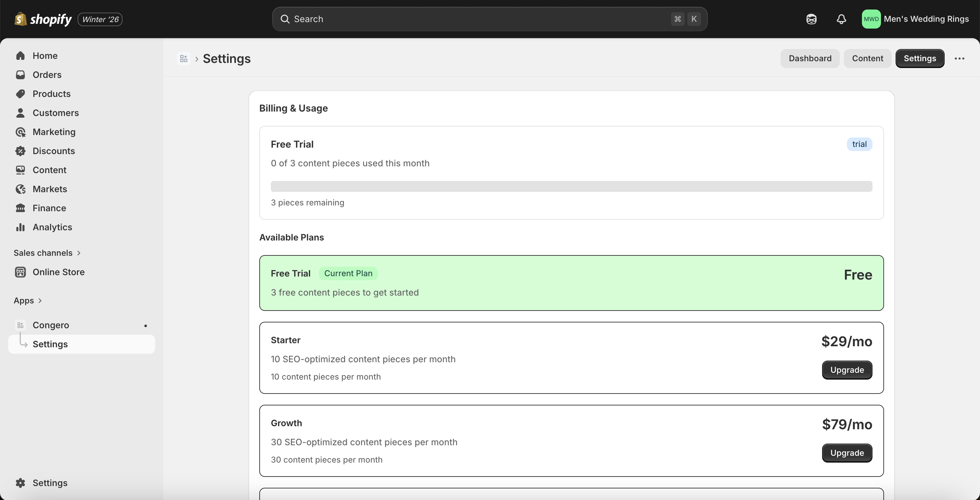Open the more actions menu
This screenshot has width=980, height=500.
(x=960, y=58)
